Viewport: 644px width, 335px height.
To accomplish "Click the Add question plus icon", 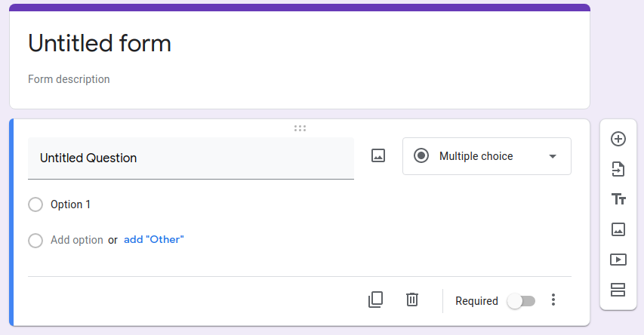I will (618, 139).
